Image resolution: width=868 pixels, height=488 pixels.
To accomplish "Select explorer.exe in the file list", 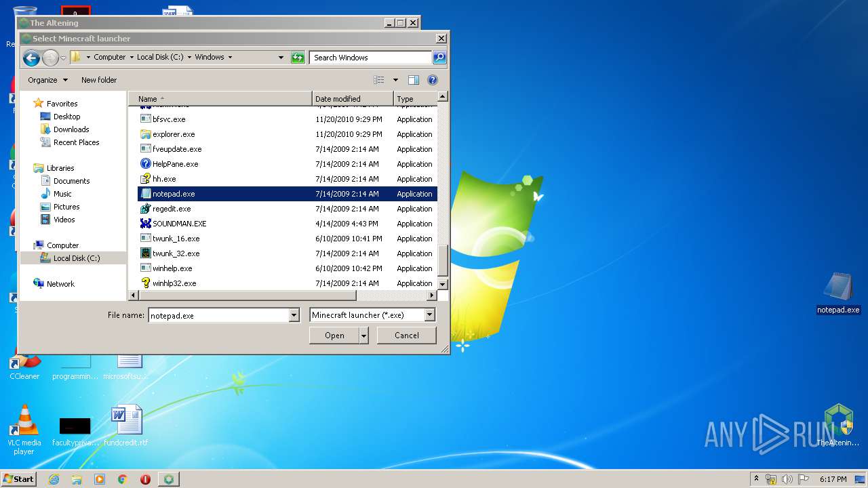I will click(x=174, y=134).
